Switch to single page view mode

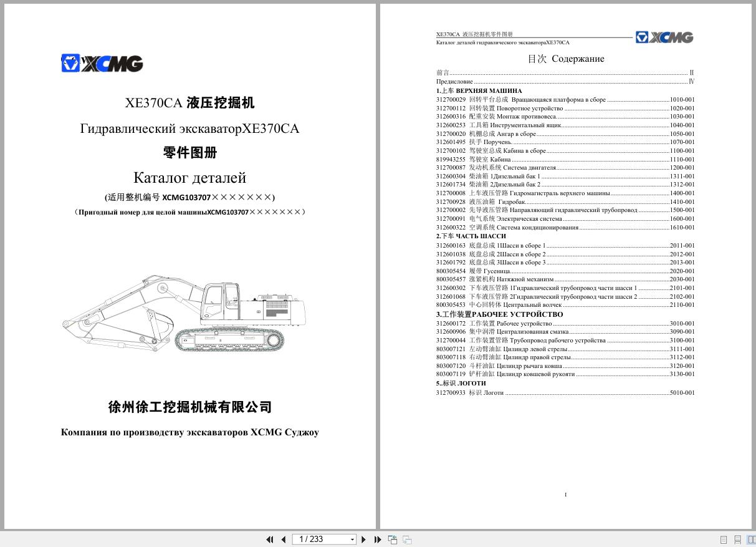click(724, 539)
